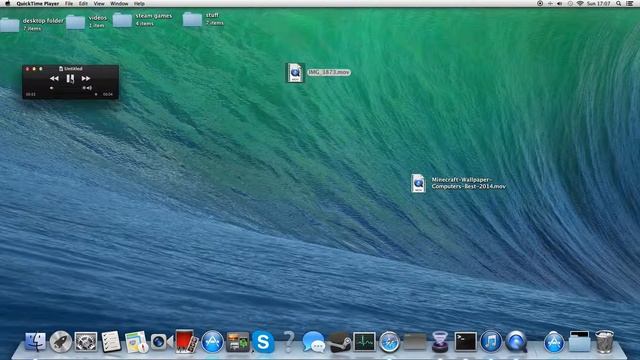Image resolution: width=640 pixels, height=360 pixels.
Task: Select the videos folder on the desktop
Action: coord(76,22)
